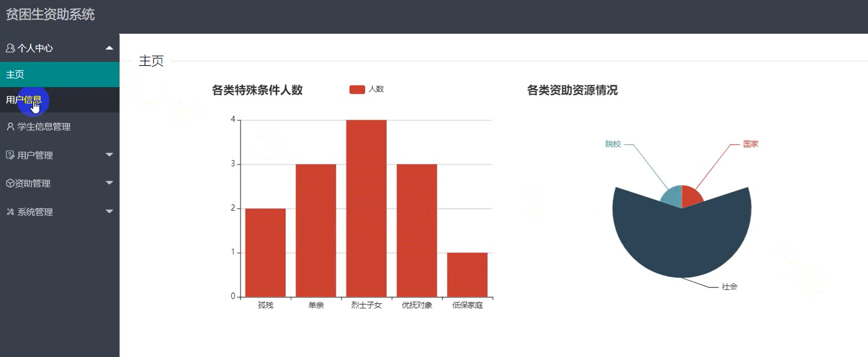Click the y-axis value 0
The image size is (868, 357).
[x=233, y=296]
